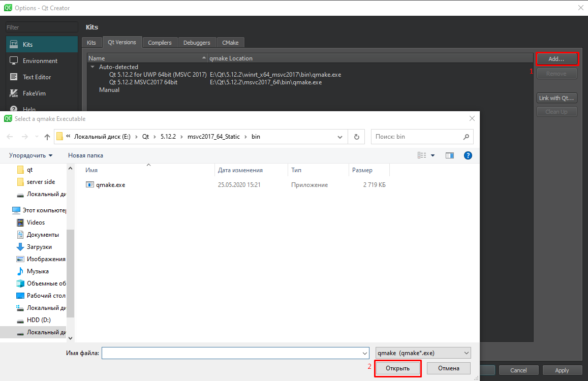
Task: Click Name column sort arrow in Qt versions
Action: click(204, 58)
